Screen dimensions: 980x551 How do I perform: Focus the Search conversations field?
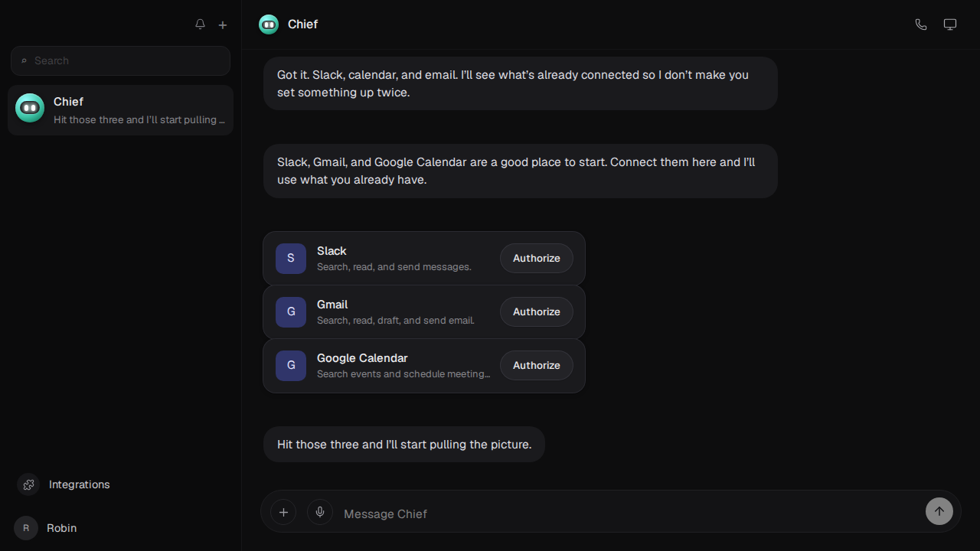[x=120, y=60]
